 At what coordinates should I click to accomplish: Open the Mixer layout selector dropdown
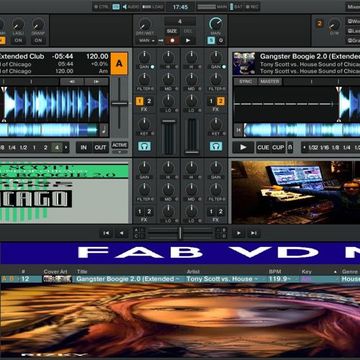click(x=353, y=7)
